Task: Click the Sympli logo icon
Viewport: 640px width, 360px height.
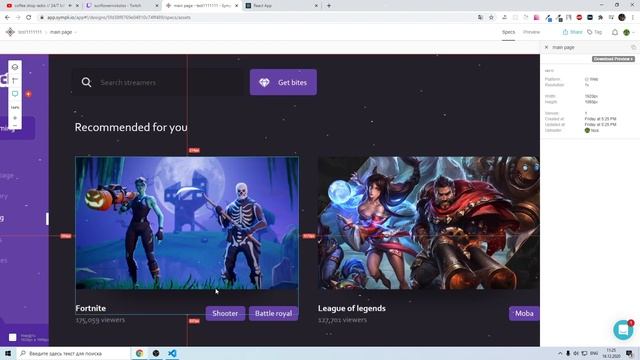Action: click(x=10, y=32)
